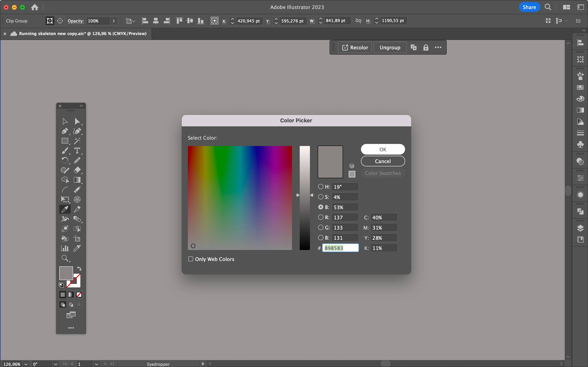Image resolution: width=588 pixels, height=367 pixels.
Task: Select the Pen tool in the toolbox
Action: tap(65, 131)
